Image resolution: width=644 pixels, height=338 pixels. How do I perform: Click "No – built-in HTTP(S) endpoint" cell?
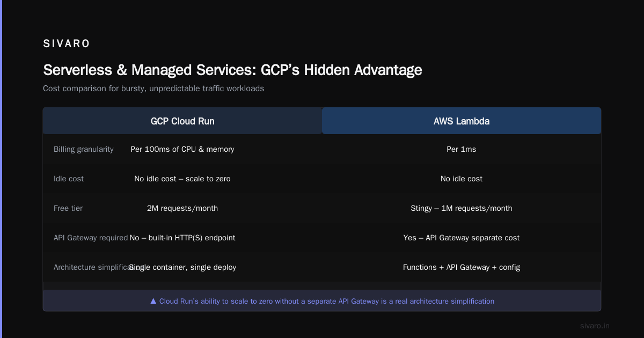182,238
